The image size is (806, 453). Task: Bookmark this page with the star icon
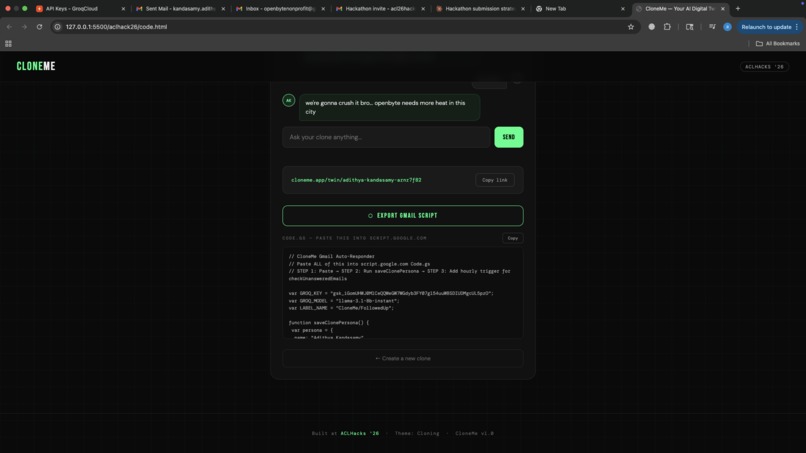point(631,27)
